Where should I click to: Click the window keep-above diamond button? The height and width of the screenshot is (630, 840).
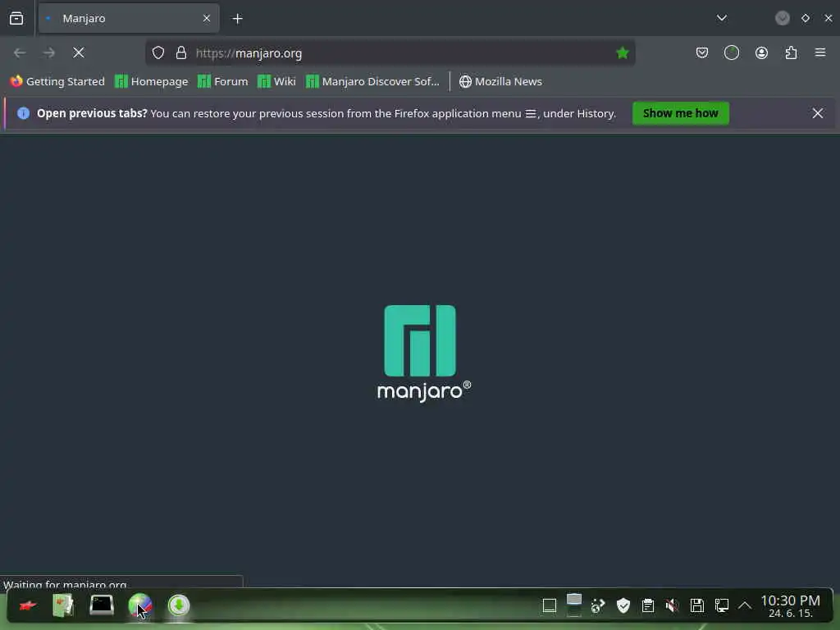806,18
